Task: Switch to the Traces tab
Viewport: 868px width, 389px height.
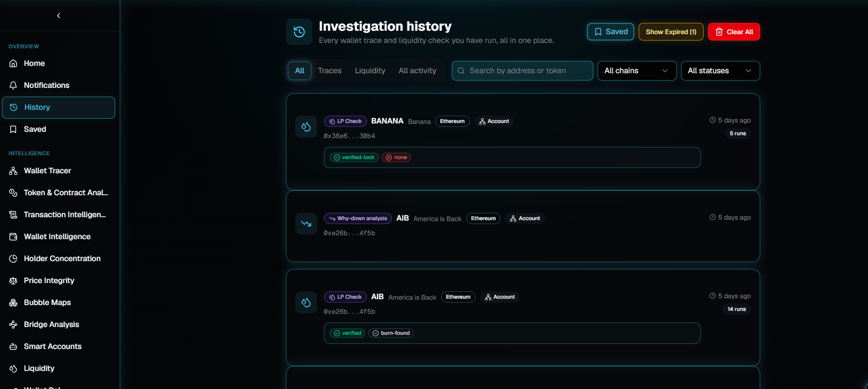Action: [x=330, y=71]
